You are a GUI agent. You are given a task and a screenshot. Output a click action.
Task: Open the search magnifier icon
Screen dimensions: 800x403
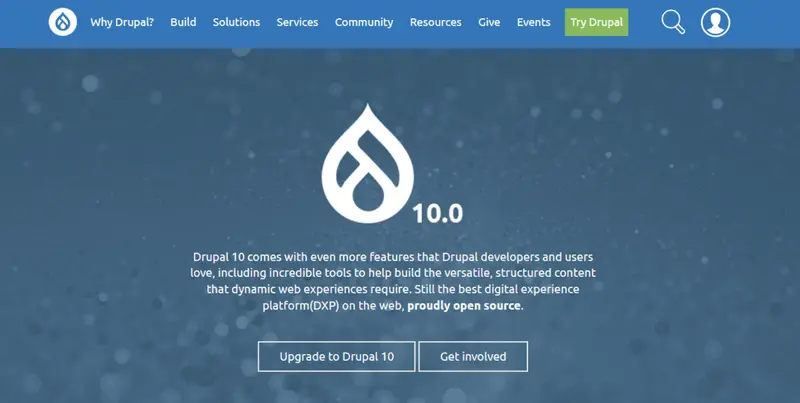pyautogui.click(x=673, y=22)
